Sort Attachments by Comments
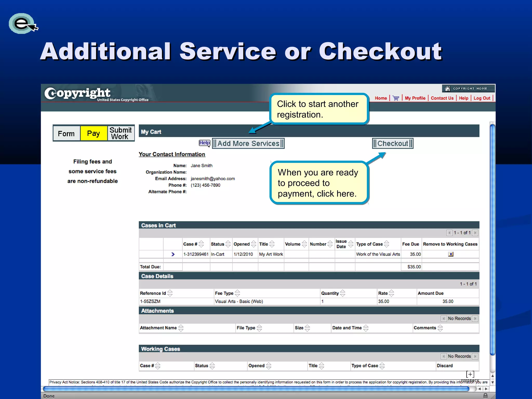The image size is (532, 399). point(440,328)
